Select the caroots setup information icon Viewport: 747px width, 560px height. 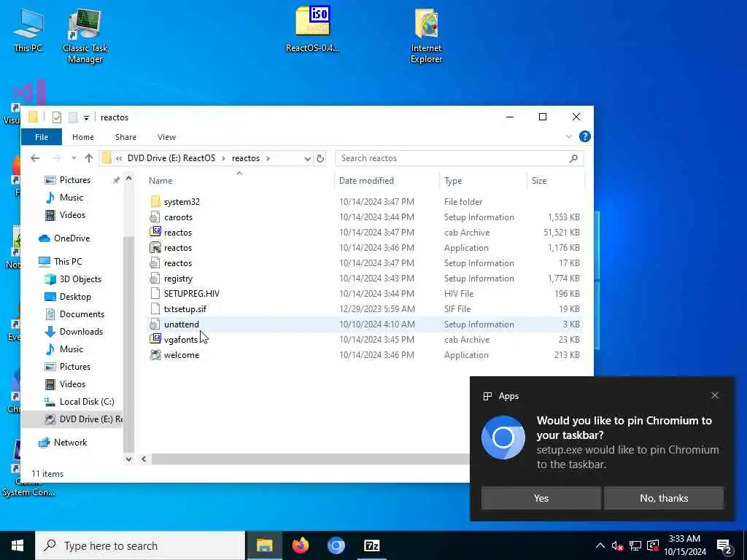click(155, 217)
